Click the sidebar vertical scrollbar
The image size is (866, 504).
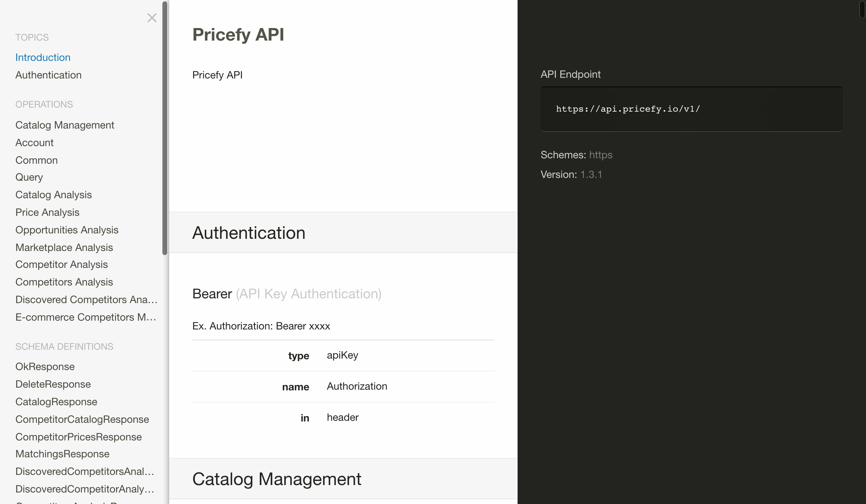tap(165, 128)
